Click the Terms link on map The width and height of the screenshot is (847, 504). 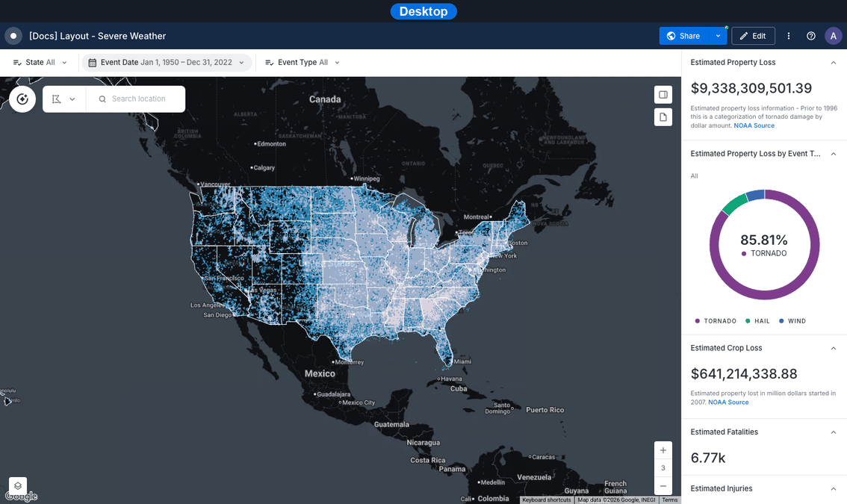coord(670,500)
